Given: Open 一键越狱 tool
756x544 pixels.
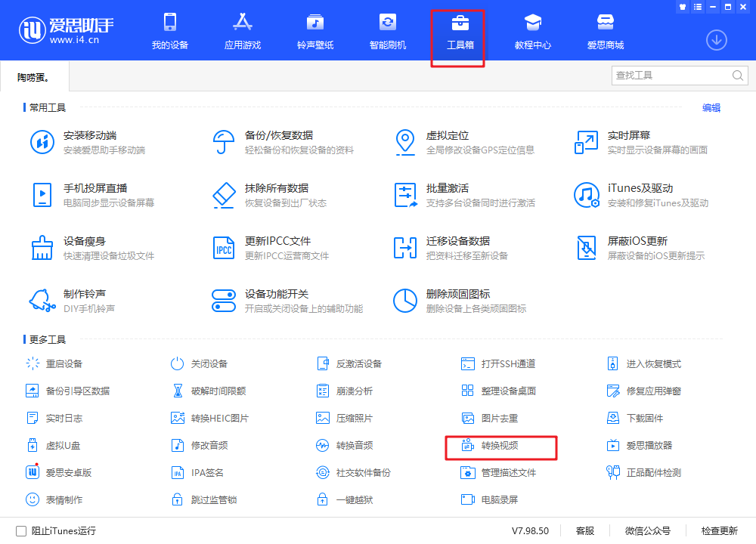Looking at the screenshot, I should 344,499.
